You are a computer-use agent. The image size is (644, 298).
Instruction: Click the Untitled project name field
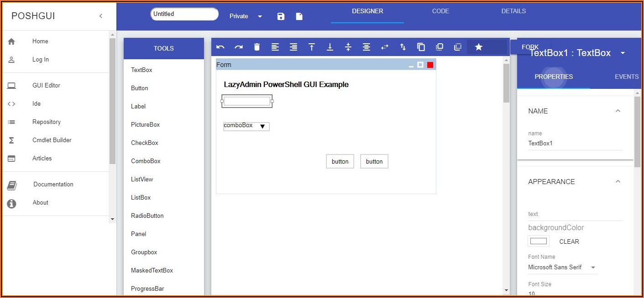[184, 14]
